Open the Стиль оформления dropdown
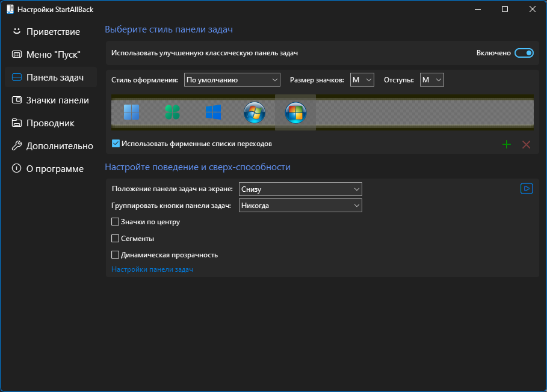 point(232,80)
